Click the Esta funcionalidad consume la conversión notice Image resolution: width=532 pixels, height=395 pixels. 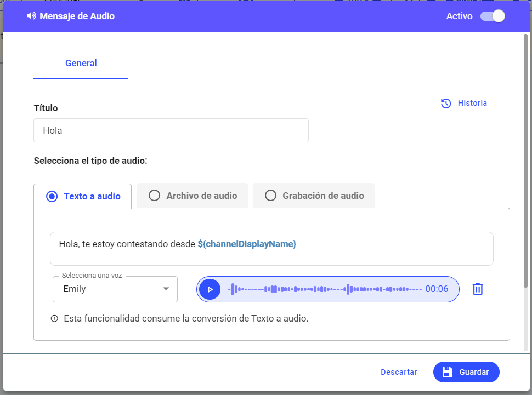click(x=186, y=318)
